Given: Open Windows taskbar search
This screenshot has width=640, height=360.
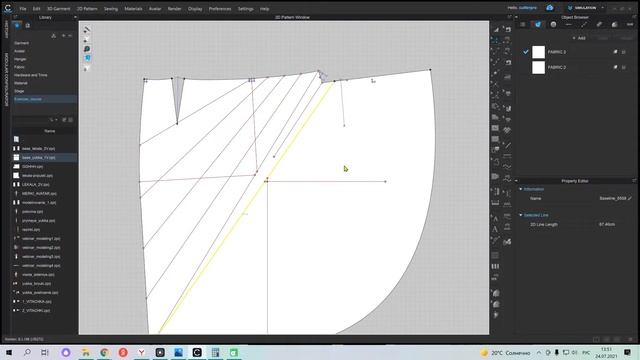Looking at the screenshot, I should (27, 352).
